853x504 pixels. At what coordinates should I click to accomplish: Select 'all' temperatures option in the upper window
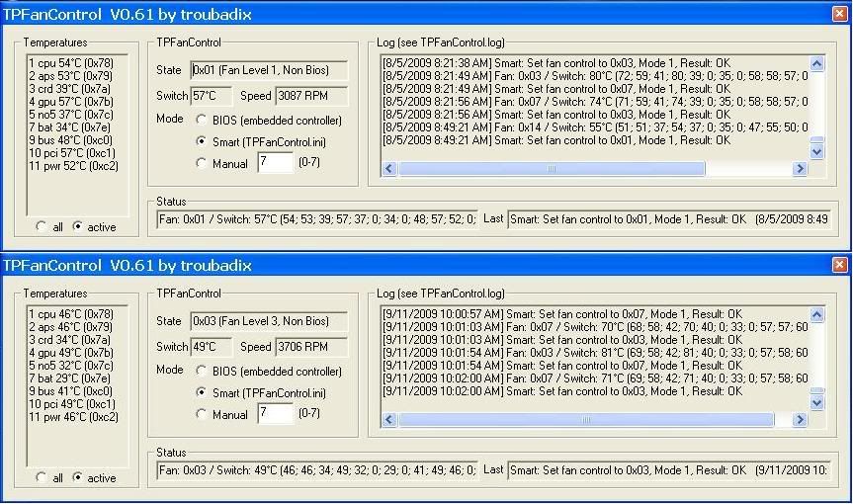pyautogui.click(x=42, y=226)
